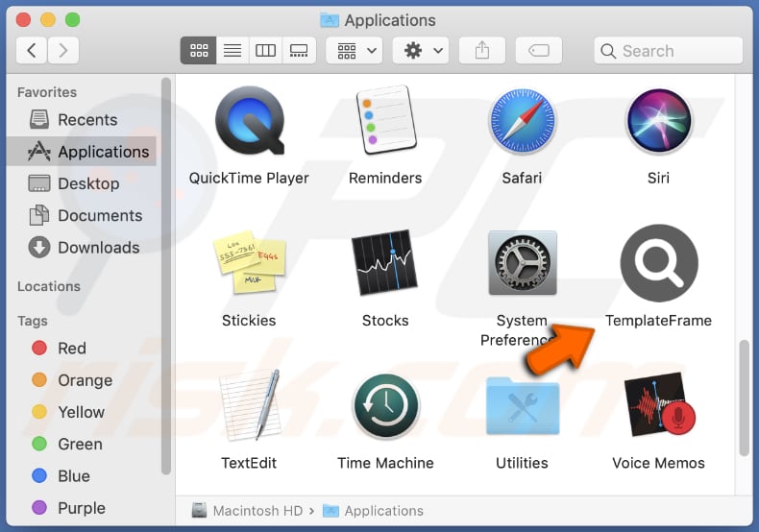
Task: Open the QuickTime Player app icon
Action: point(249,121)
